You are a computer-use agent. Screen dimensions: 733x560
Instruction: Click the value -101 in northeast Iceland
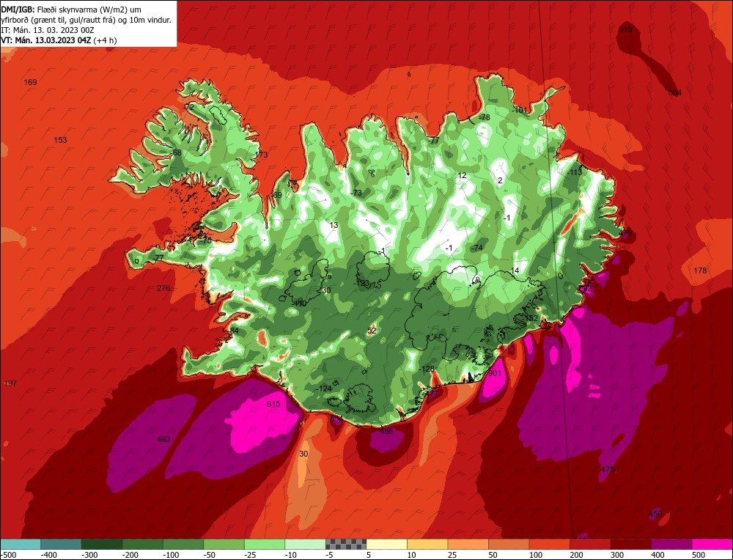[520, 111]
